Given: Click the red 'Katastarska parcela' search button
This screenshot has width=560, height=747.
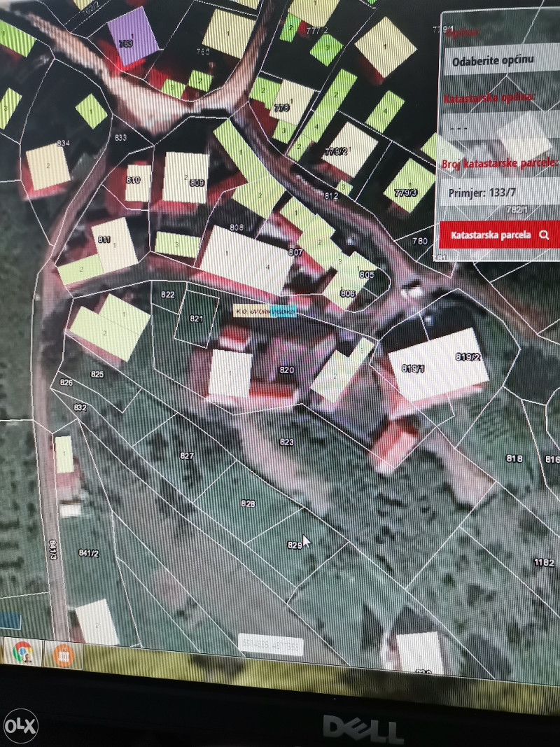Looking at the screenshot, I should click(499, 235).
